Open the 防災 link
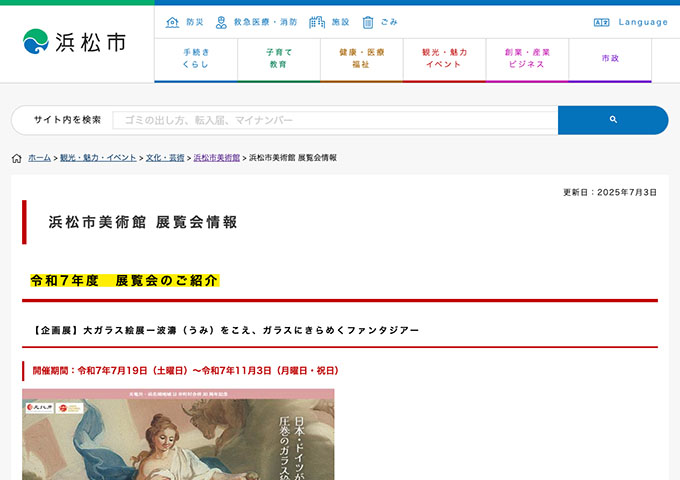The height and width of the screenshot is (480, 680). 195,22
